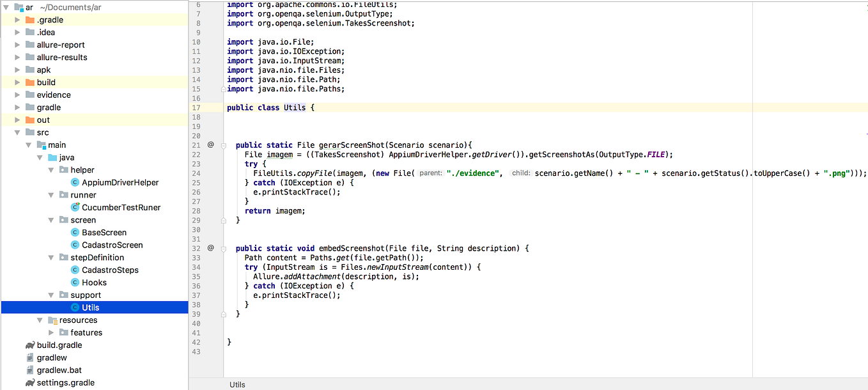Click the blue java source folder icon
Viewport: 868px width, 390px height.
pos(52,157)
